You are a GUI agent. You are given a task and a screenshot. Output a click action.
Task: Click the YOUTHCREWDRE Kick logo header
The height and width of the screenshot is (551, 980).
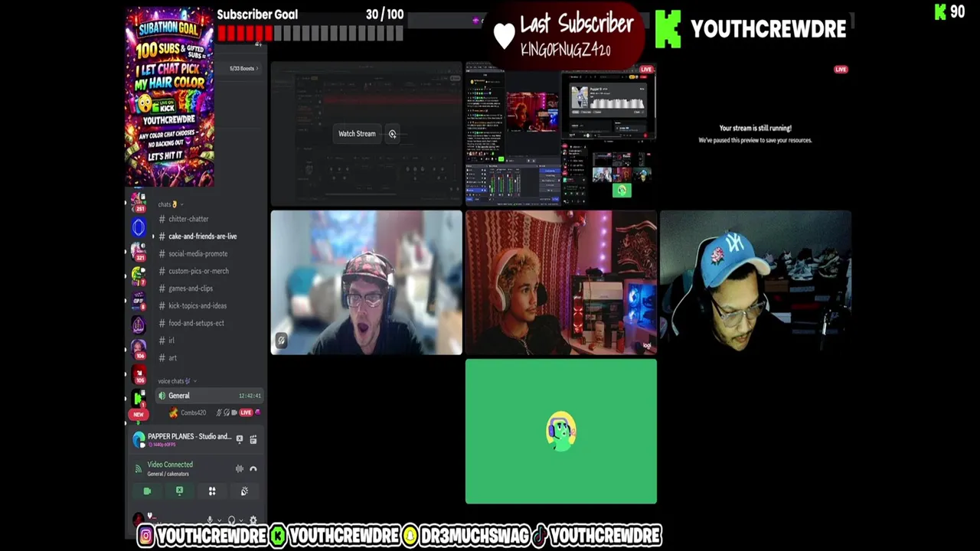[750, 29]
